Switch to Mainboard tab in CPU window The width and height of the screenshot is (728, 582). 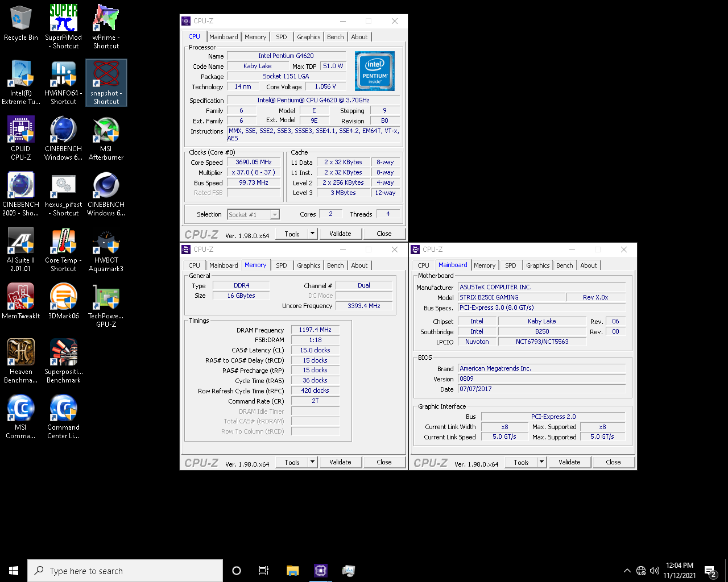coord(224,37)
